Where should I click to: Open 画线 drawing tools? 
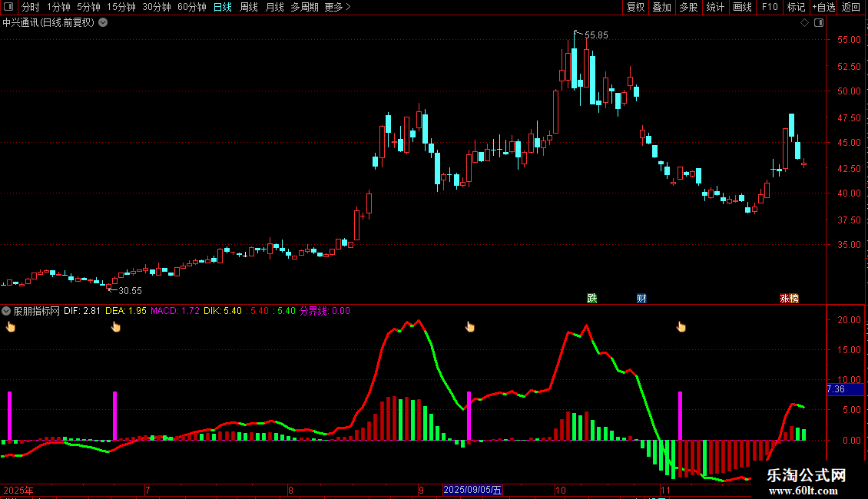742,7
